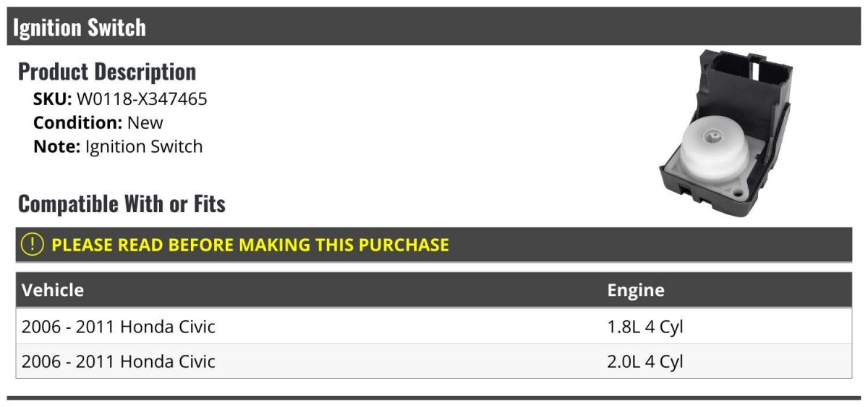This screenshot has width=868, height=407.
Task: Click the Condition: New text
Action: click(x=98, y=123)
